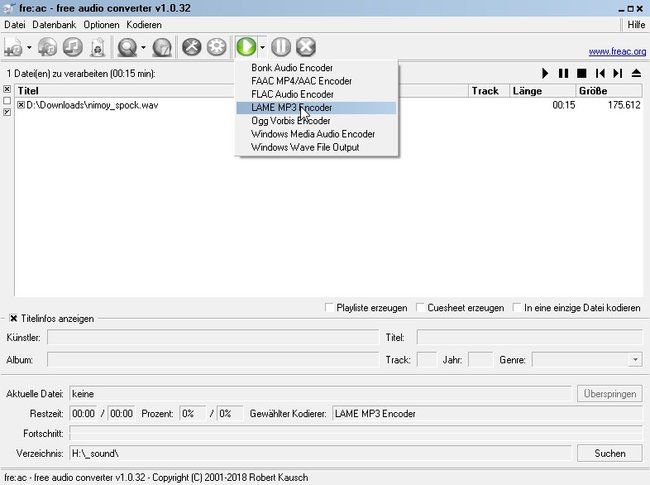Image resolution: width=650 pixels, height=485 pixels.
Task: Start encoding with the green play icon
Action: pos(246,47)
